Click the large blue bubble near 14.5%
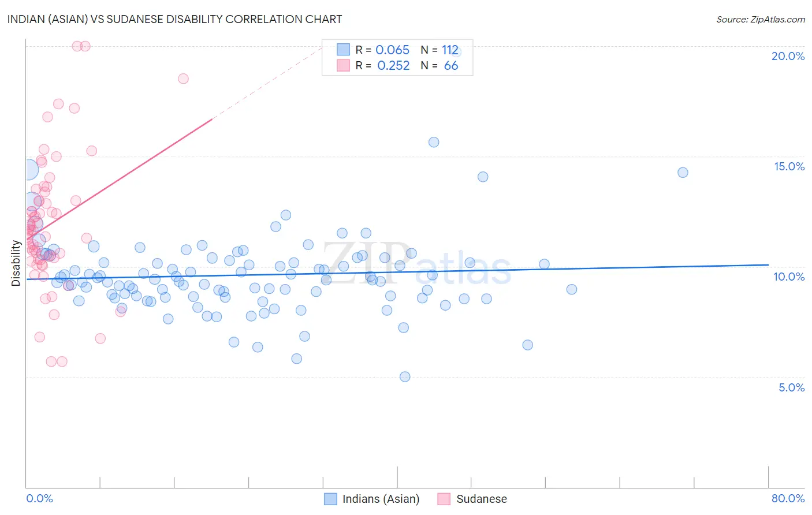Image resolution: width=812 pixels, height=515 pixels. pos(27,170)
